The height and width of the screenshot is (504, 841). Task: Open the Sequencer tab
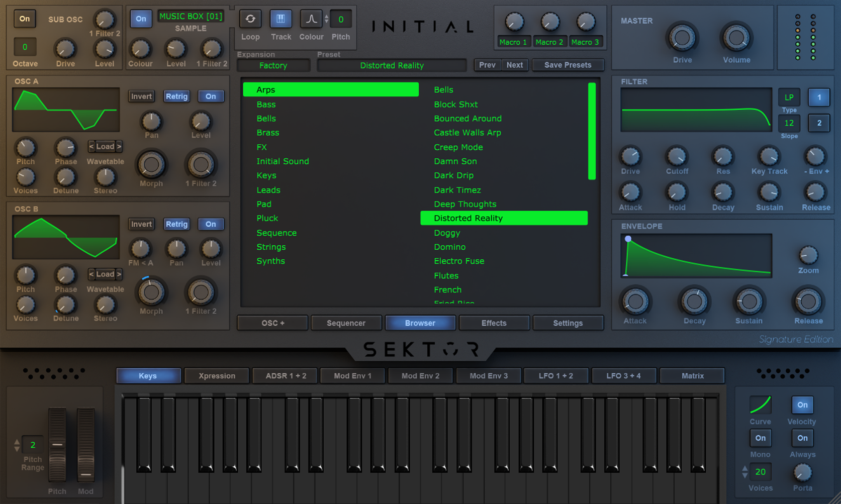(346, 323)
